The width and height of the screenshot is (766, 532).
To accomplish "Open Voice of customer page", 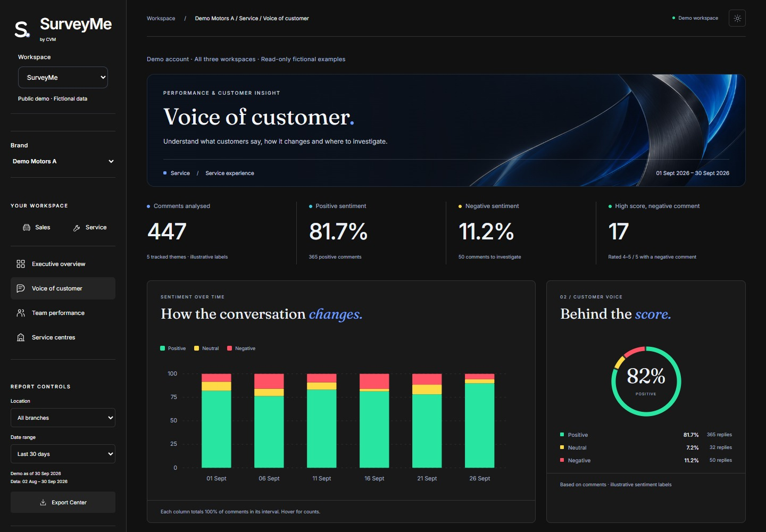I will pos(63,288).
